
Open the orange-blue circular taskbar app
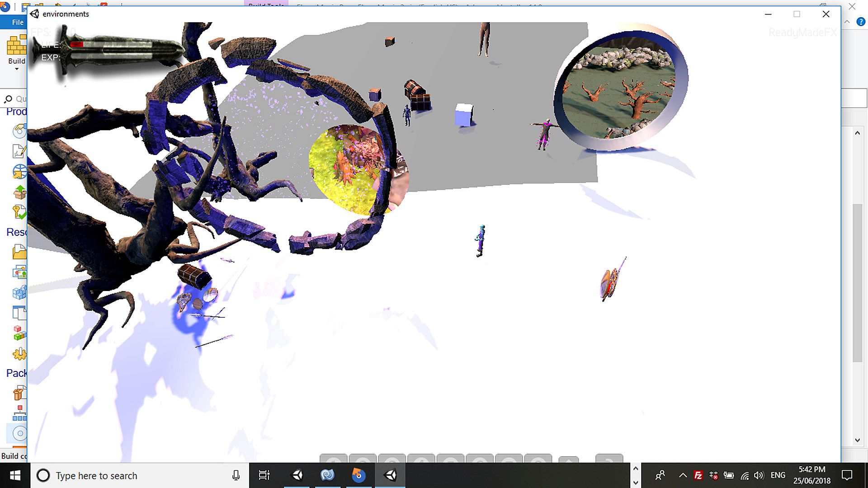point(359,475)
